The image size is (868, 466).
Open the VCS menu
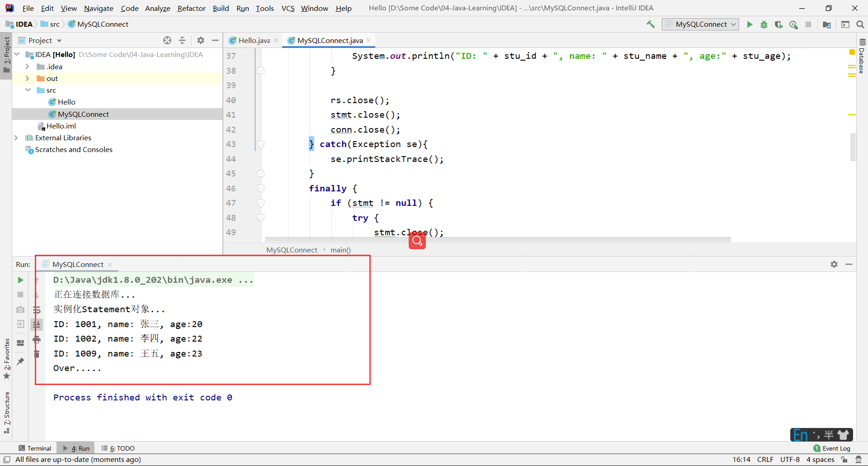coord(288,8)
